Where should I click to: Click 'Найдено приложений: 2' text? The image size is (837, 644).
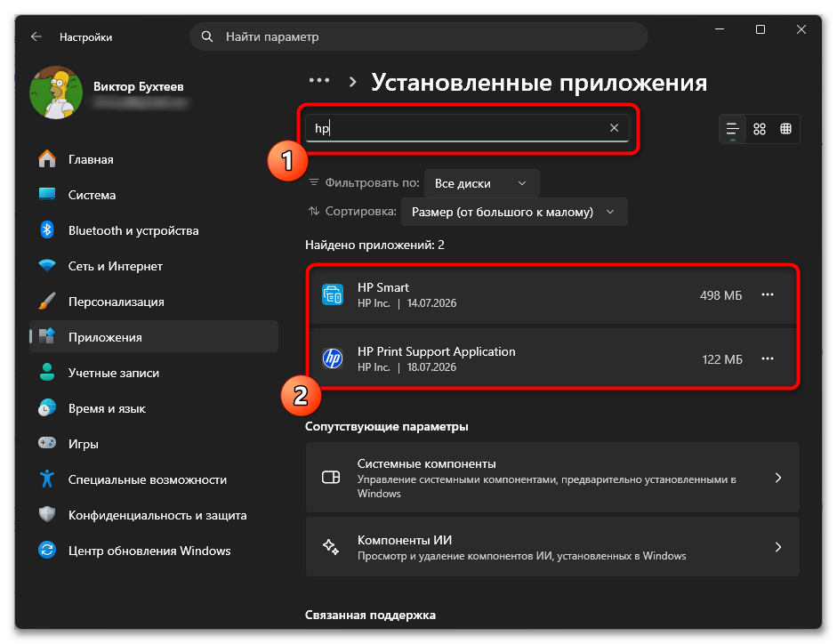(374, 246)
